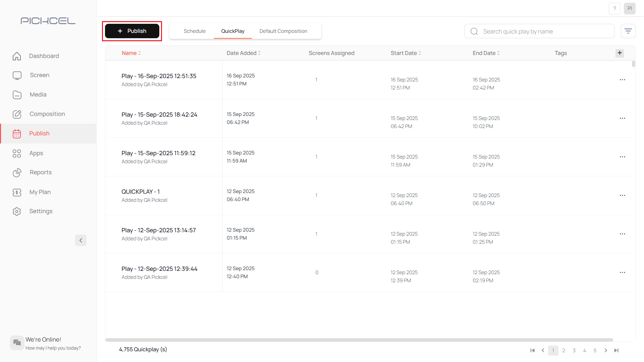Switch to the Default Composition tab
Viewport: 644px width, 362px height.
click(x=283, y=31)
